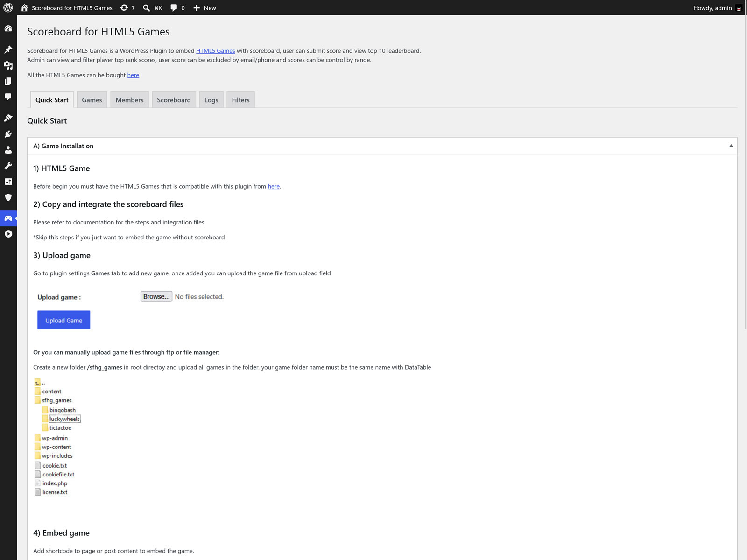Open the game controller sidebar icon
Viewport: 747px width, 560px height.
pos(8,218)
